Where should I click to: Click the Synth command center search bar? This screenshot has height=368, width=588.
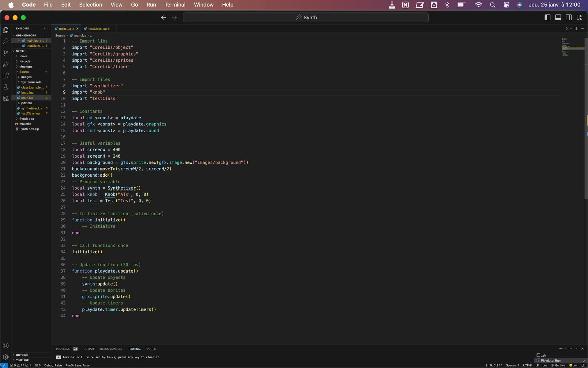[x=306, y=17]
